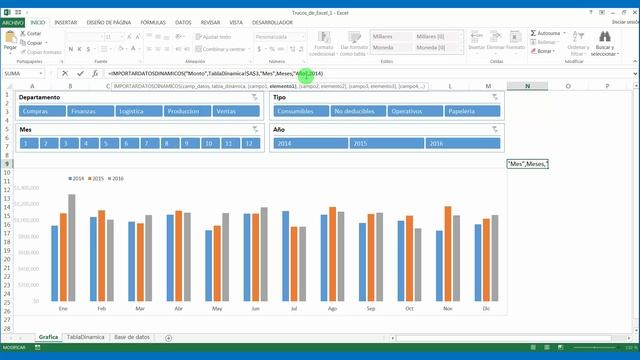Open the Name Box dropdown arrow
The image size is (640, 360).
(41, 73)
